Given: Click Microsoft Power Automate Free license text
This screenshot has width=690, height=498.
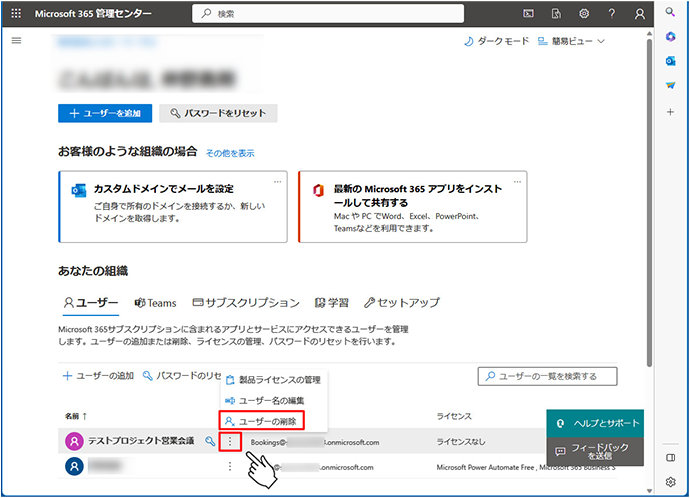Looking at the screenshot, I should click(485, 467).
